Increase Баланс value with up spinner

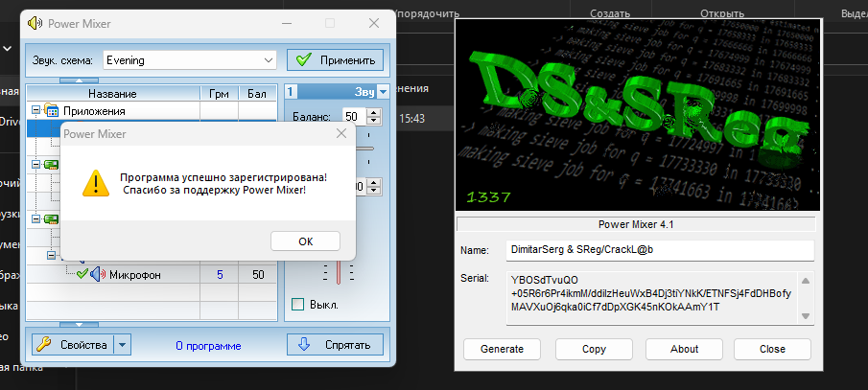coord(374,113)
